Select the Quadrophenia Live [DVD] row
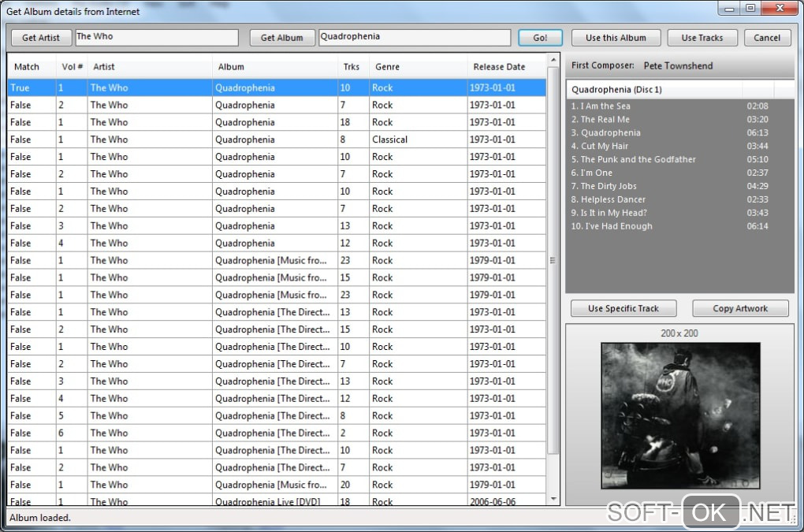The image size is (804, 532). [x=277, y=500]
